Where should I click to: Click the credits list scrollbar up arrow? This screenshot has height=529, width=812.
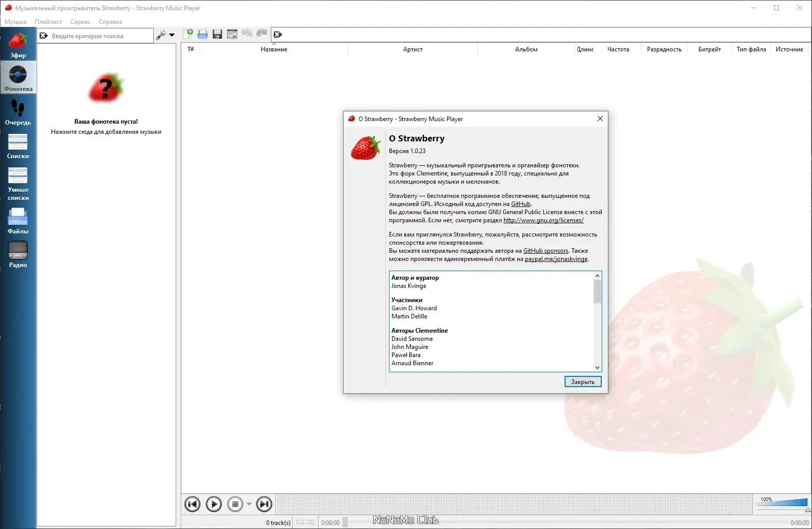click(598, 276)
